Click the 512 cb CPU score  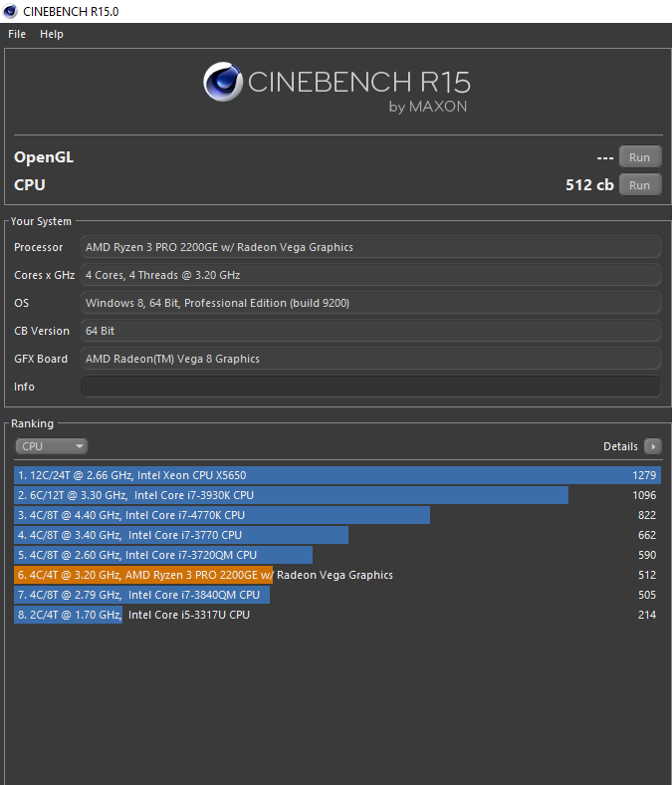point(589,184)
